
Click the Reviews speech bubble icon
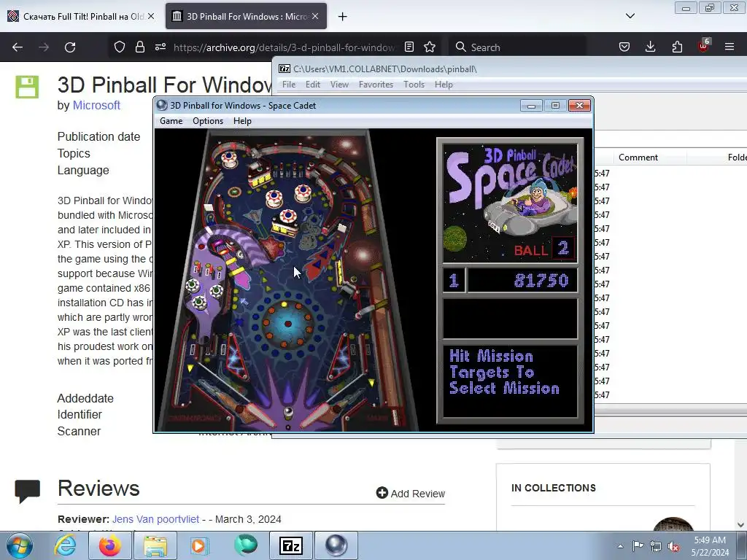[27, 491]
